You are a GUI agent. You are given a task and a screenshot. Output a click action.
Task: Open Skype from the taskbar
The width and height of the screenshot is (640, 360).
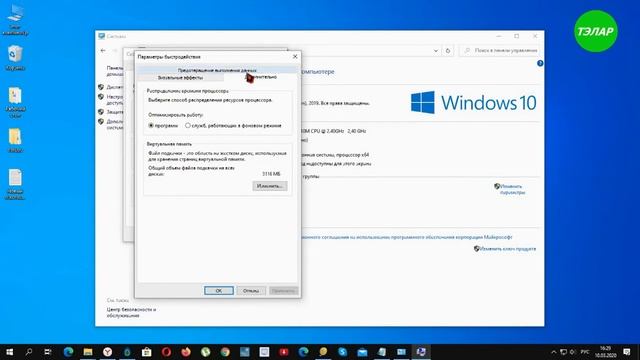point(342,352)
